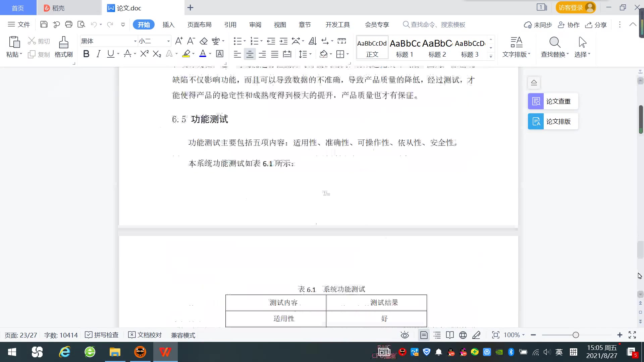Open the font name dropdown showing 黑体

[135, 41]
